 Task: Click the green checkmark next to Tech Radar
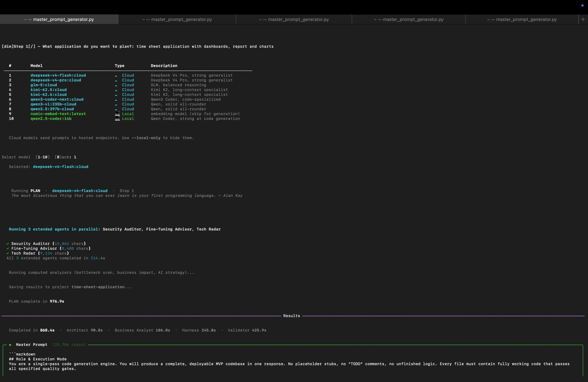pos(8,253)
